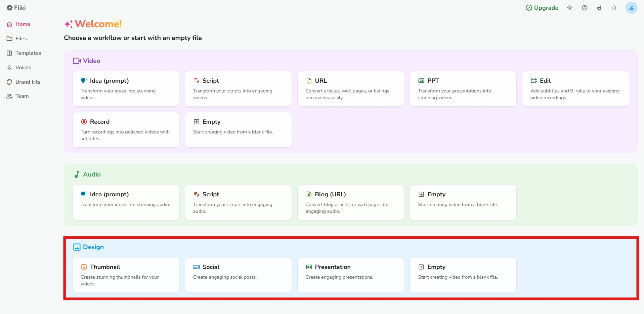
Task: Click the Blog (URL) card document icon
Action: tap(309, 194)
